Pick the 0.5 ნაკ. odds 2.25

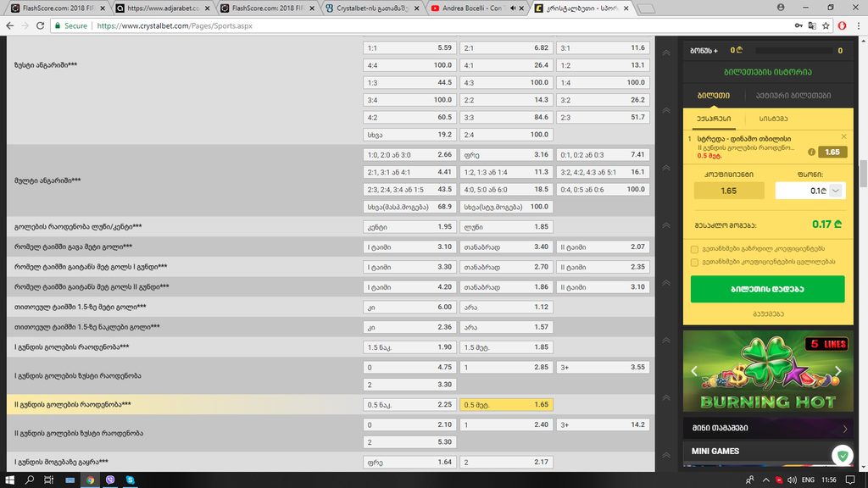click(x=409, y=405)
